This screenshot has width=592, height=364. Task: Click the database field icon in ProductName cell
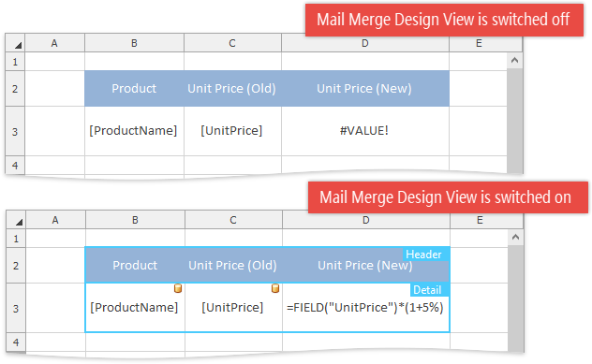[178, 288]
